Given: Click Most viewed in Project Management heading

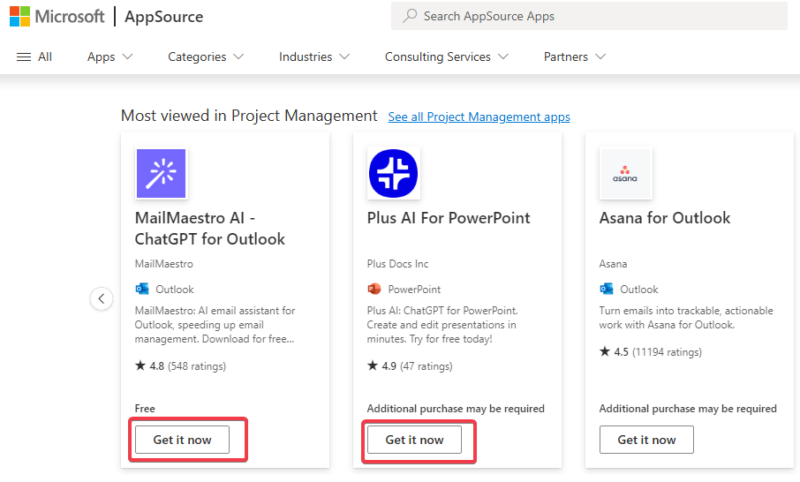Looking at the screenshot, I should [x=249, y=116].
